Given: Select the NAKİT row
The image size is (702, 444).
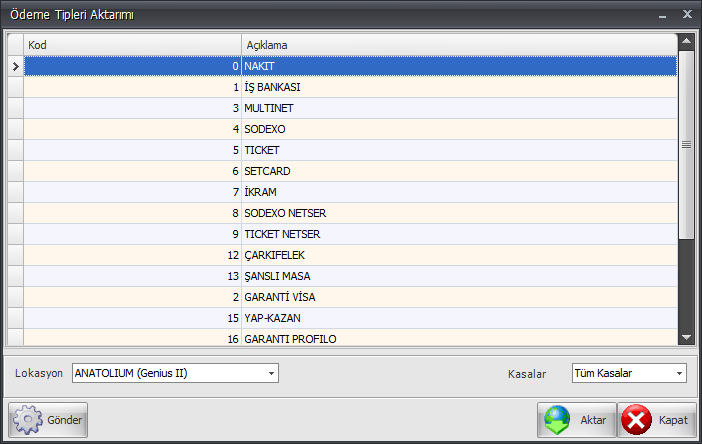Looking at the screenshot, I should click(x=351, y=66).
